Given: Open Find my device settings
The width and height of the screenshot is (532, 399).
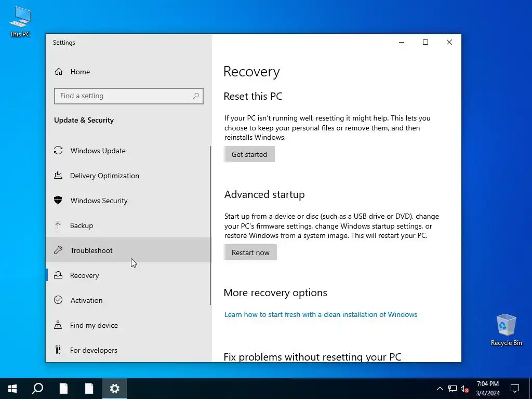Looking at the screenshot, I should [128, 325].
